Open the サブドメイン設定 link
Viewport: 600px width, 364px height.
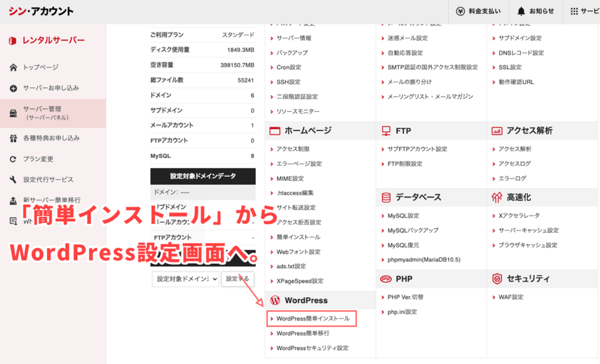pyautogui.click(x=520, y=38)
